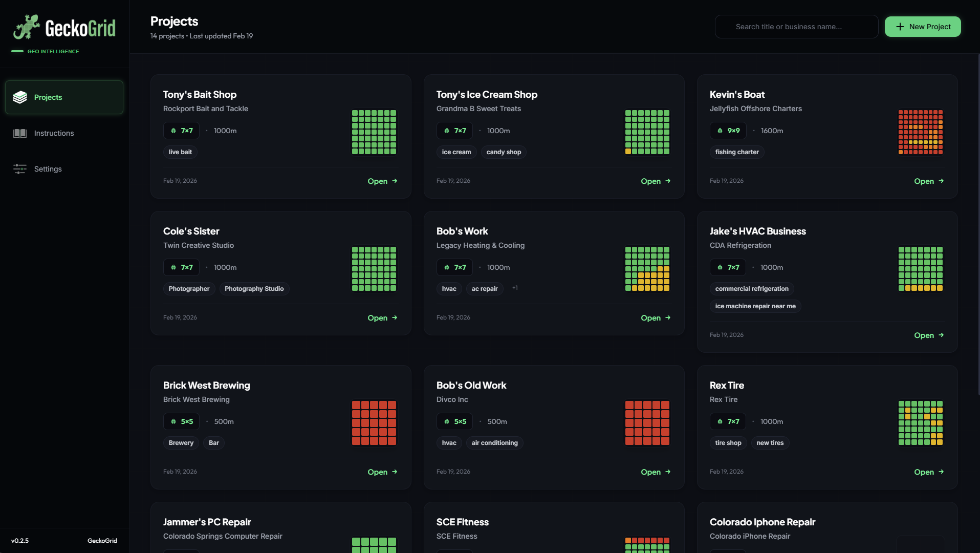This screenshot has height=553, width=980.
Task: Open Instructions using the book icon
Action: coord(19,133)
